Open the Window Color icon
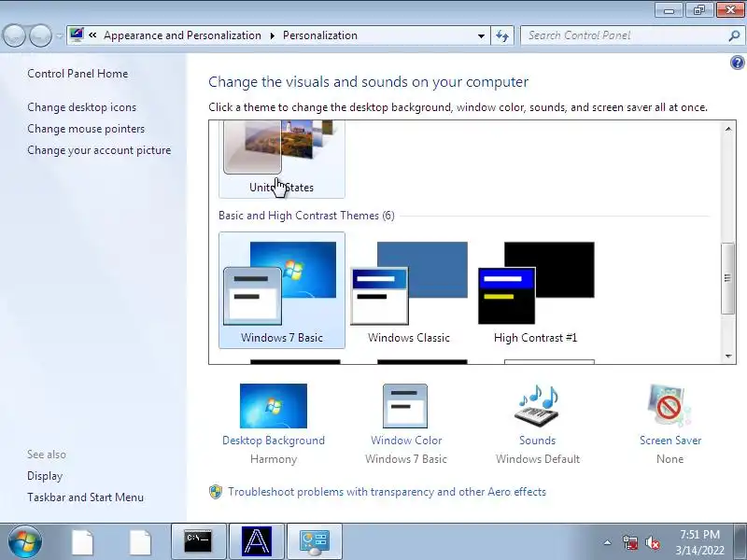The height and width of the screenshot is (560, 747). (x=405, y=406)
